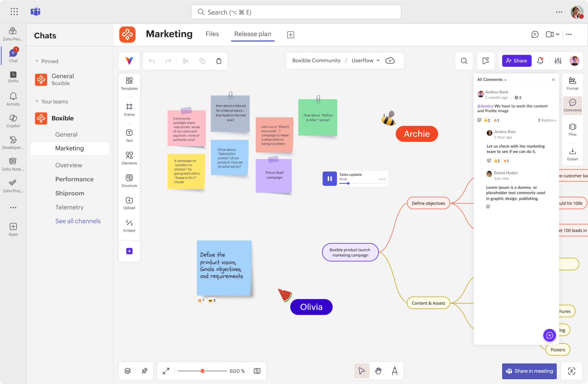This screenshot has width=588, height=384.
Task: Click the zoom level slider handle
Action: (x=202, y=371)
